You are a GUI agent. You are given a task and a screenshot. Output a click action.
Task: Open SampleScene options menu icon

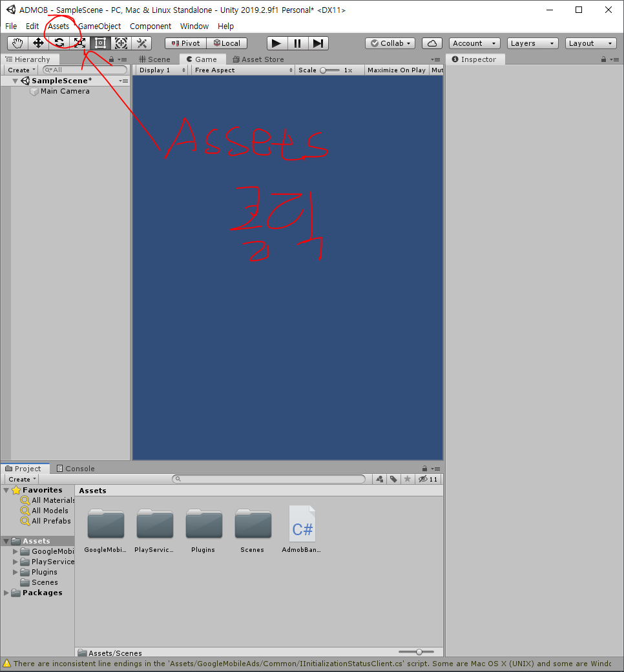[124, 81]
